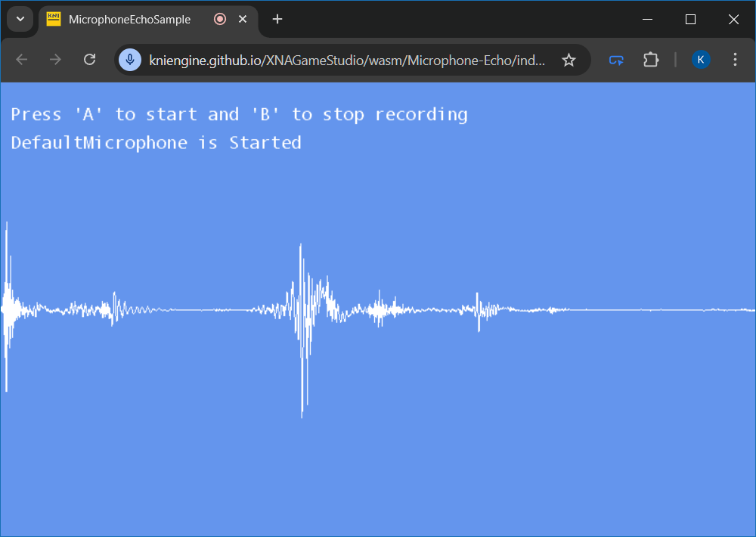The width and height of the screenshot is (756, 537).
Task: Click the 'DefaultMicrophone is Started' status text
Action: coord(156,143)
